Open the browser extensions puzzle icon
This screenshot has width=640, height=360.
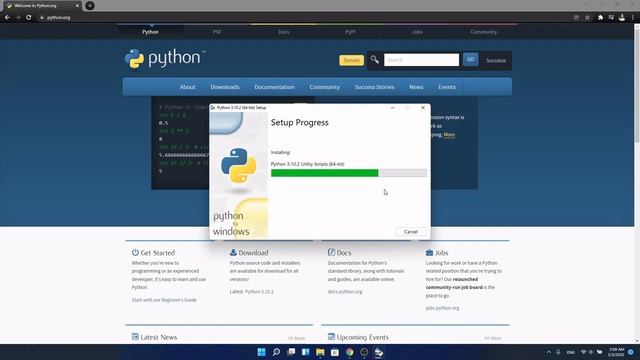coord(600,18)
